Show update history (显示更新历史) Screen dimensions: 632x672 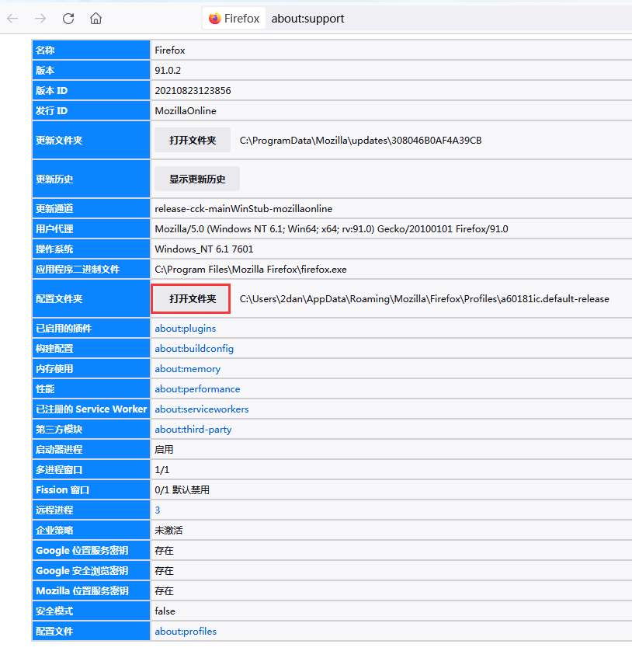coord(197,179)
